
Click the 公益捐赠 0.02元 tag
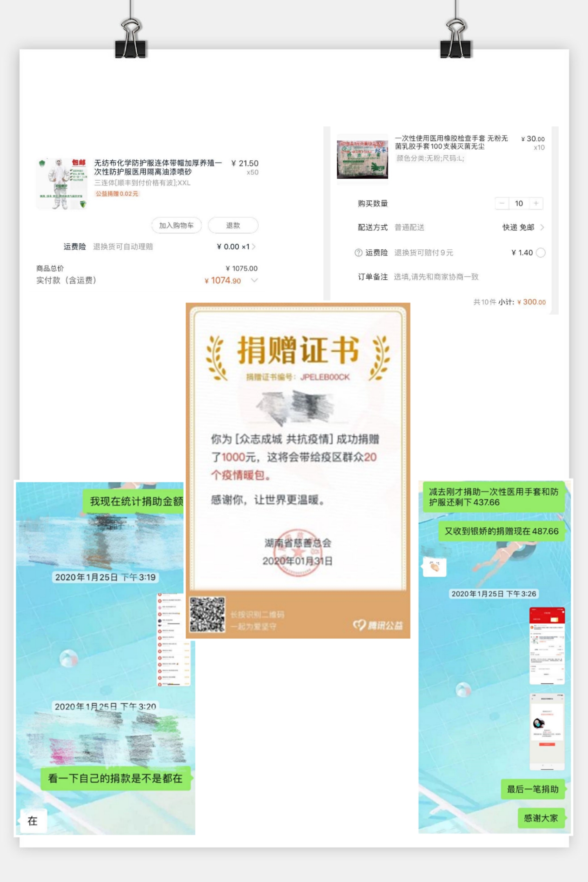[x=117, y=194]
